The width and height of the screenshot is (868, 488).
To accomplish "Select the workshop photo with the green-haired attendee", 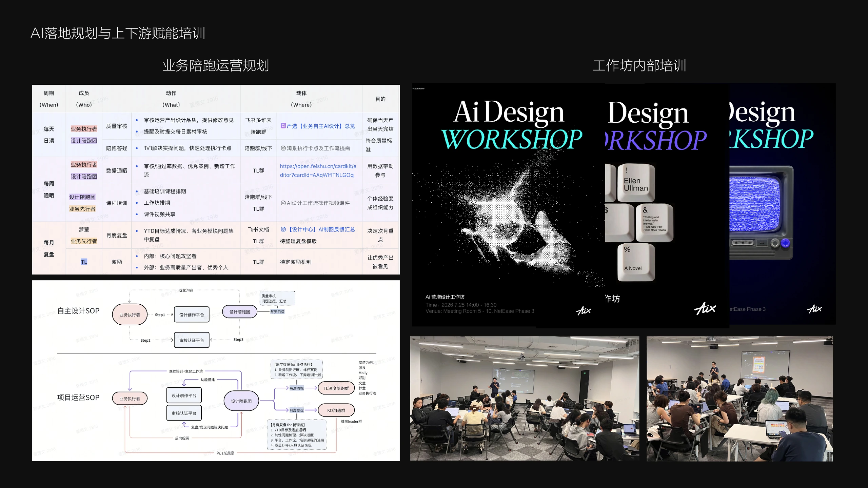I will (x=740, y=399).
